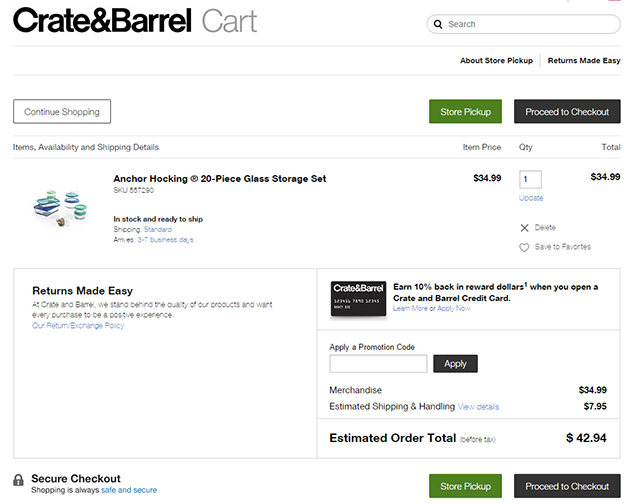Image resolution: width=640 pixels, height=504 pixels.
Task: Click the Apply promotion button
Action: pos(455,364)
